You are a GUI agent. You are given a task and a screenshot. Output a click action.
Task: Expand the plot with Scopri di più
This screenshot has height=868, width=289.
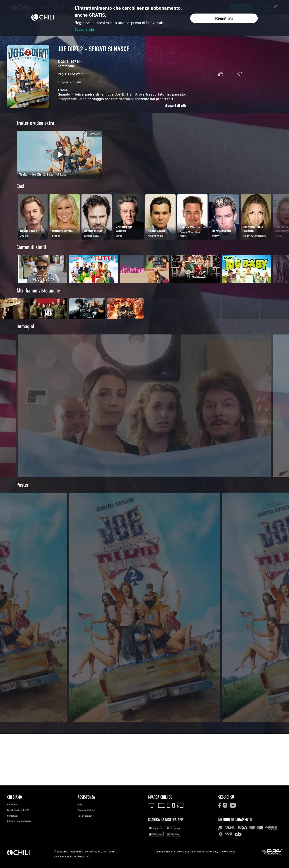tap(175, 105)
